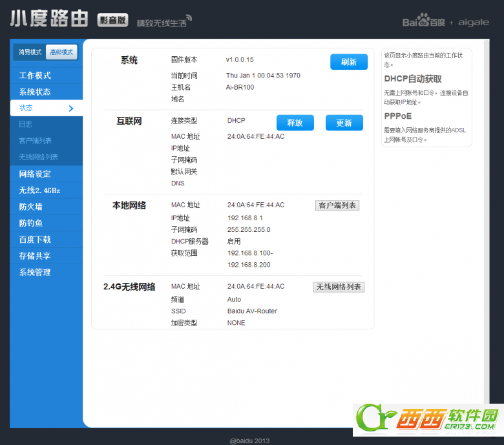Expand 系统管理 system management section
Viewport: 504px width, 445px height.
coord(47,272)
